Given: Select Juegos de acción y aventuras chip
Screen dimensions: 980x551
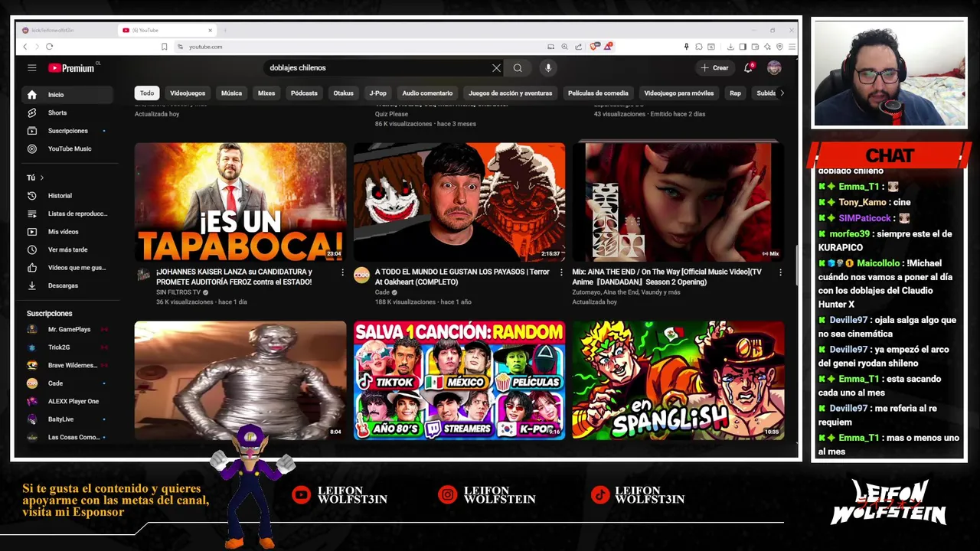Looking at the screenshot, I should (x=510, y=93).
